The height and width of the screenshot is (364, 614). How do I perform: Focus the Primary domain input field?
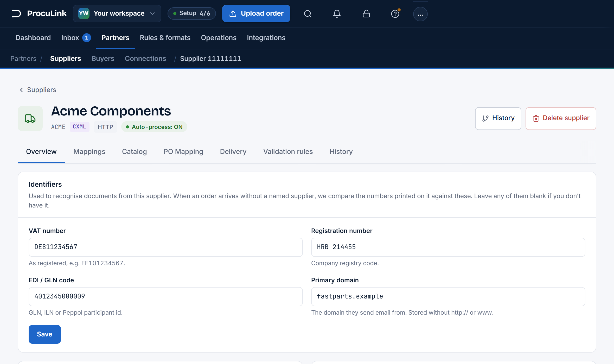(x=448, y=296)
